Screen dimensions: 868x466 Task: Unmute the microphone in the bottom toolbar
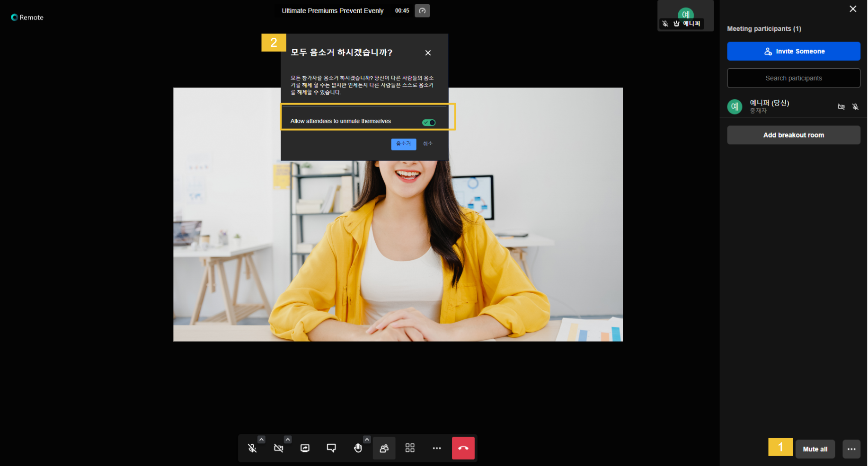(252, 448)
